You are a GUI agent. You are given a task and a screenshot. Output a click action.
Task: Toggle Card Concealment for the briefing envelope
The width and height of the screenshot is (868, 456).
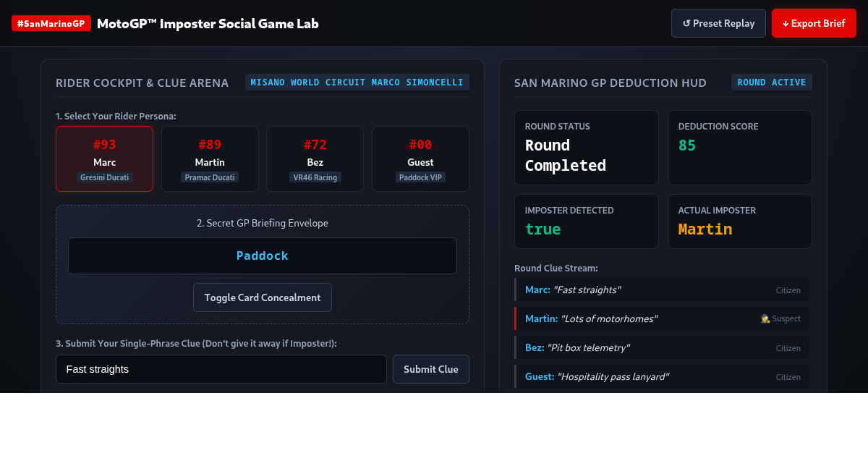[x=263, y=297]
